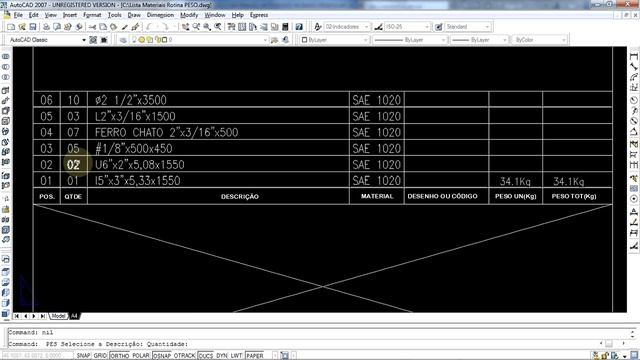Toggle SNAP mode in status bar

click(83, 356)
